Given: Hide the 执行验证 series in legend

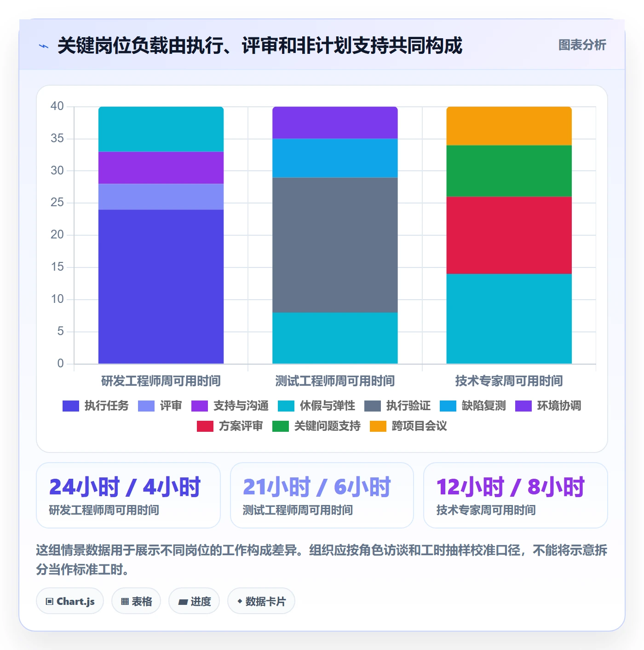Looking at the screenshot, I should [397, 406].
